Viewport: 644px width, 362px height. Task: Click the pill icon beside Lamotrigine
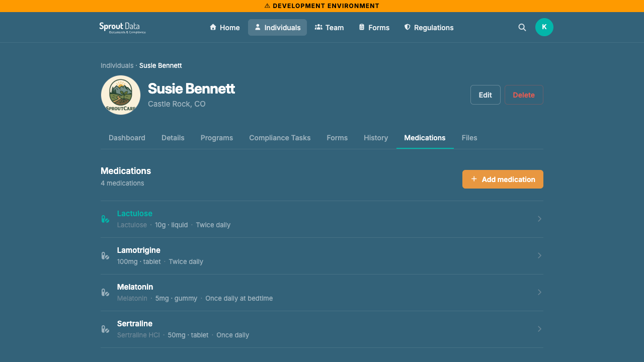tap(105, 255)
